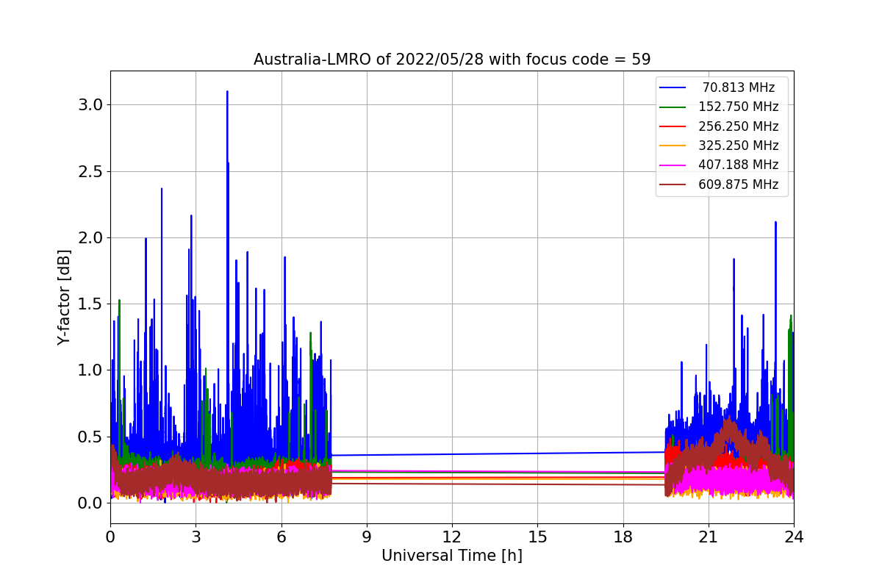Click the 9 hour x-axis tick label
Viewport: 882px width, 588px height.
[x=367, y=537]
